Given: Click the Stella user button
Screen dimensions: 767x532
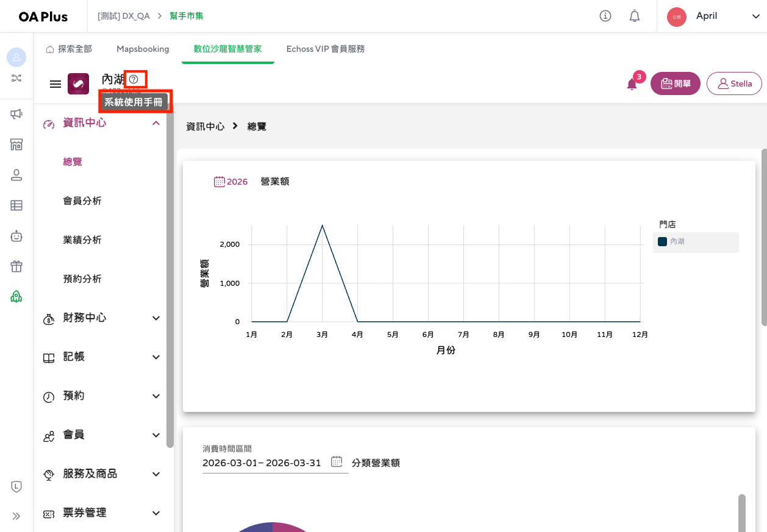Looking at the screenshot, I should pyautogui.click(x=734, y=83).
